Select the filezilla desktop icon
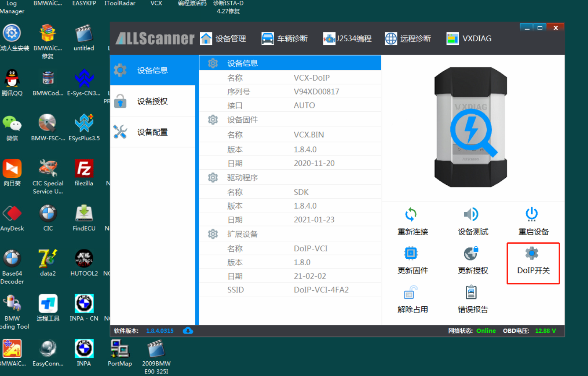588x376 pixels. coord(84,173)
